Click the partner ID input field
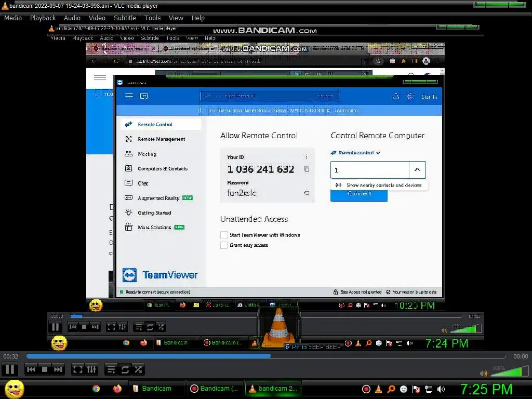This screenshot has height=399, width=532. [x=370, y=170]
